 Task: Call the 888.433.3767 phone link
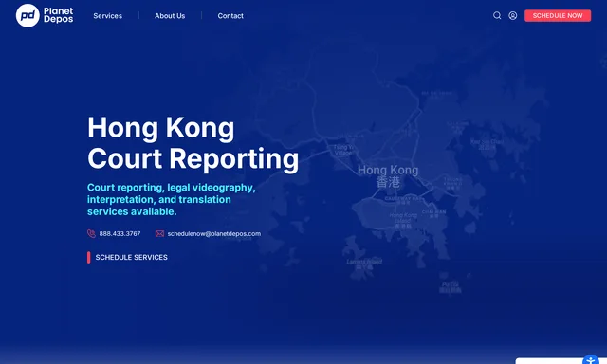120,233
